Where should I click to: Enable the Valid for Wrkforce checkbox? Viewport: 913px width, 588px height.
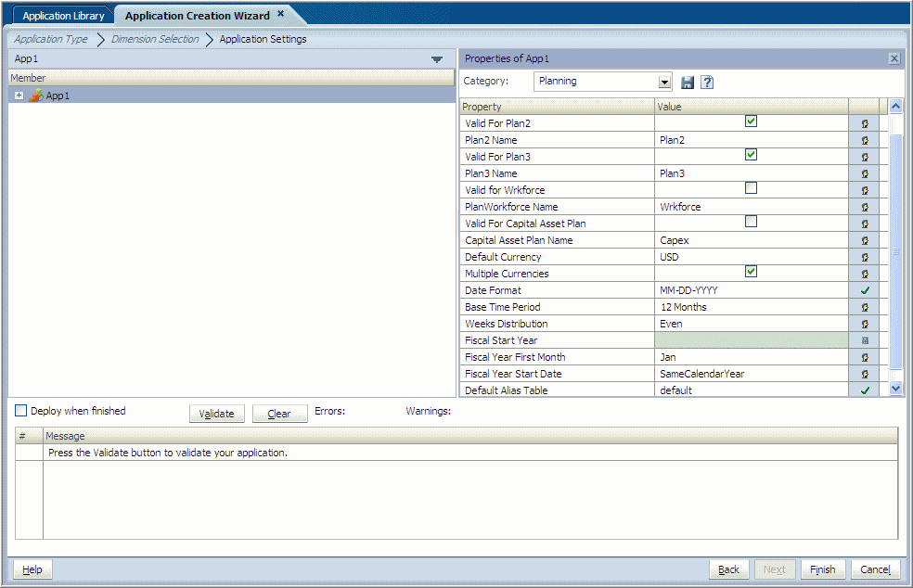click(x=752, y=188)
